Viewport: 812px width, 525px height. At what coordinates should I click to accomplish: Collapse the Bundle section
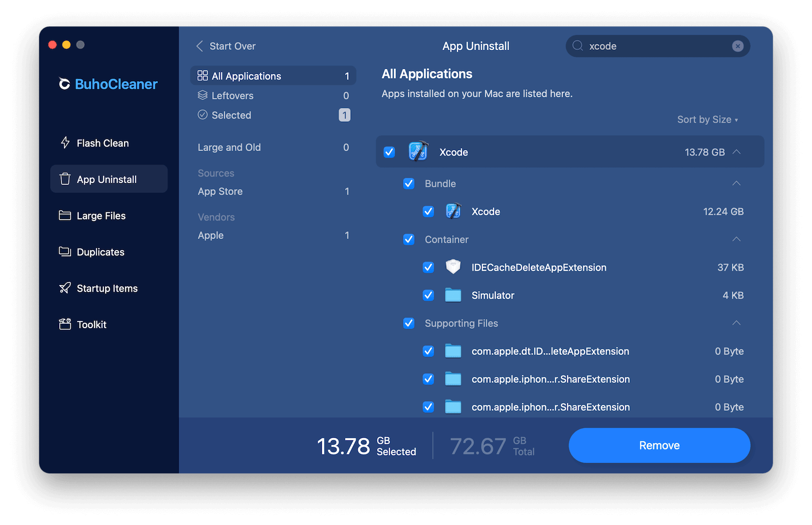[x=736, y=183]
